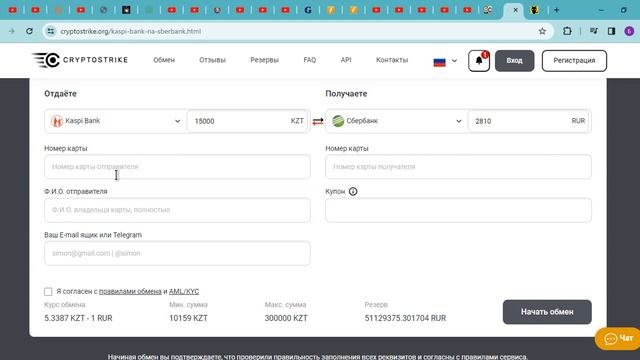Bookmark this page with star icon
640x360 pixels.
click(542, 31)
